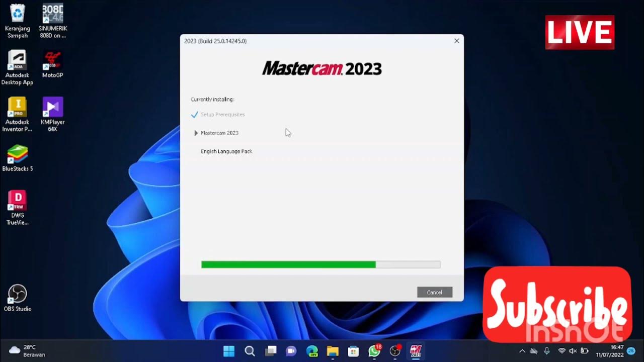Open the Wi-Fi network tray icon

(562, 351)
